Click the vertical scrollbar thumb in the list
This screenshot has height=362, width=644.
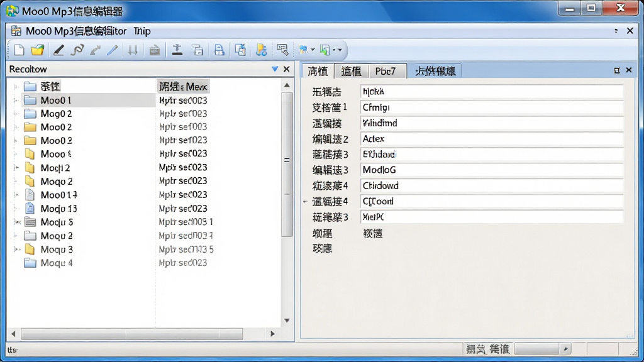287,164
